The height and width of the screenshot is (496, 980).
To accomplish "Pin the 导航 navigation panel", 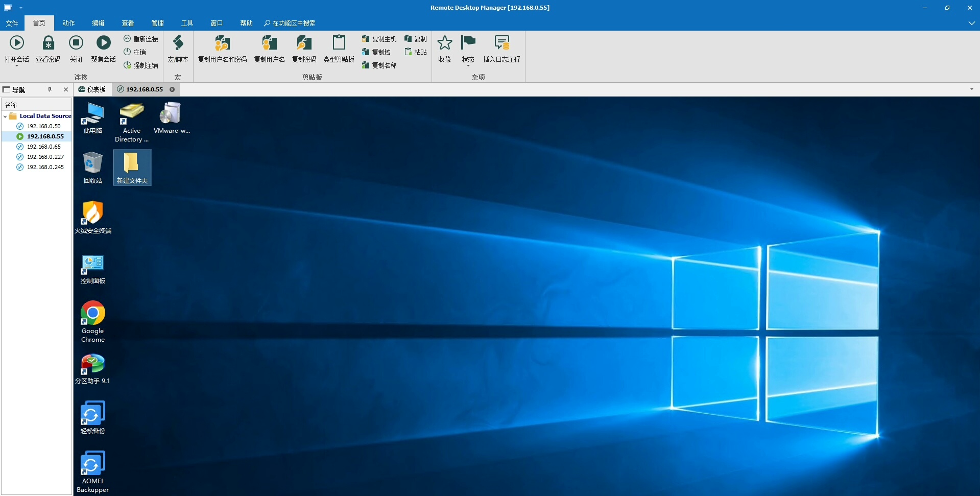I will click(x=50, y=89).
